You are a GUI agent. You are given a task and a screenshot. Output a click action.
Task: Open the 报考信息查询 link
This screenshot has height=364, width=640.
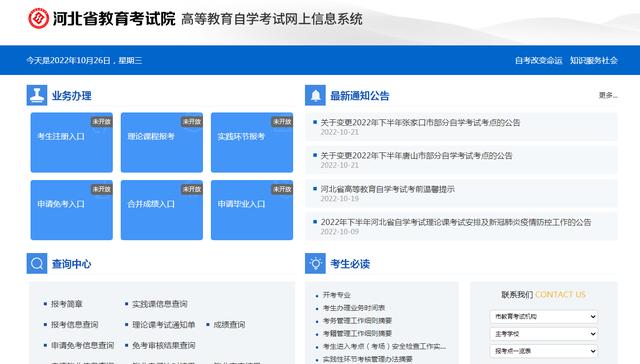(x=74, y=324)
